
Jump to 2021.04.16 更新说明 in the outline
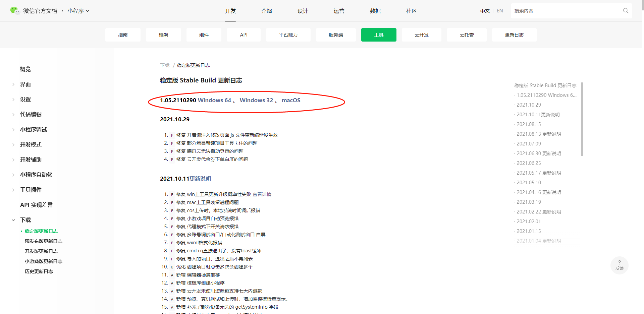[x=539, y=192]
